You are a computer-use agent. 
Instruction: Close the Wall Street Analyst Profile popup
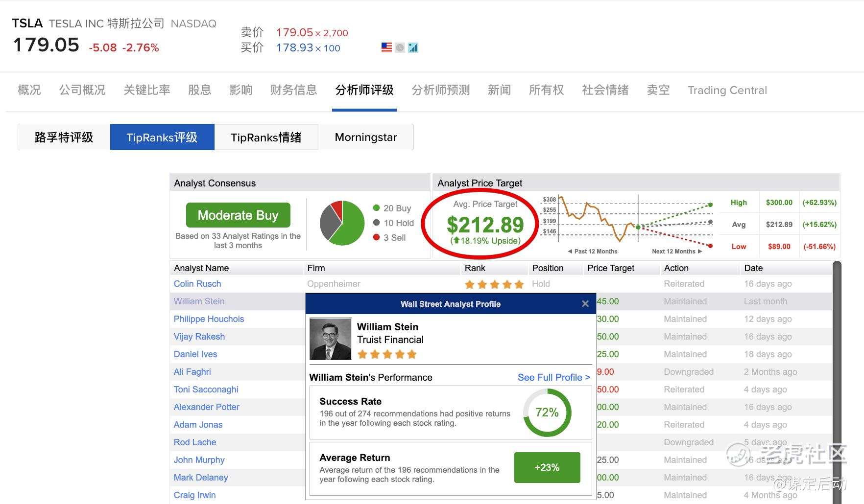tap(585, 304)
